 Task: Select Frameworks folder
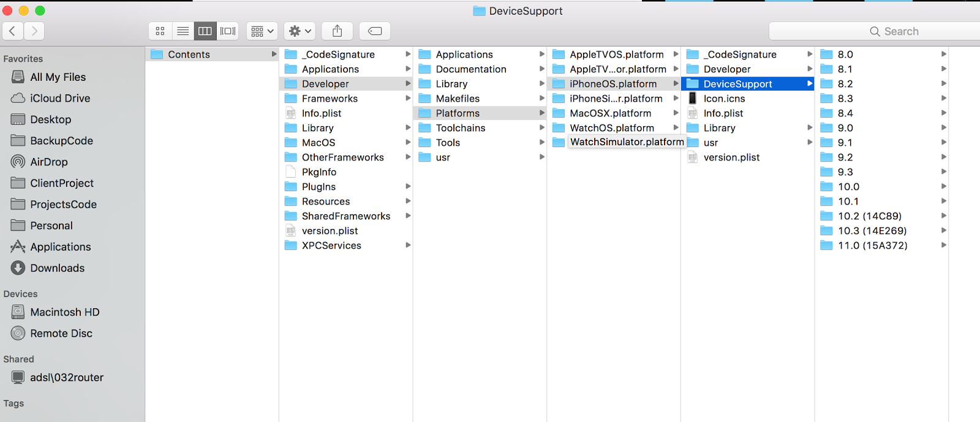click(x=346, y=99)
